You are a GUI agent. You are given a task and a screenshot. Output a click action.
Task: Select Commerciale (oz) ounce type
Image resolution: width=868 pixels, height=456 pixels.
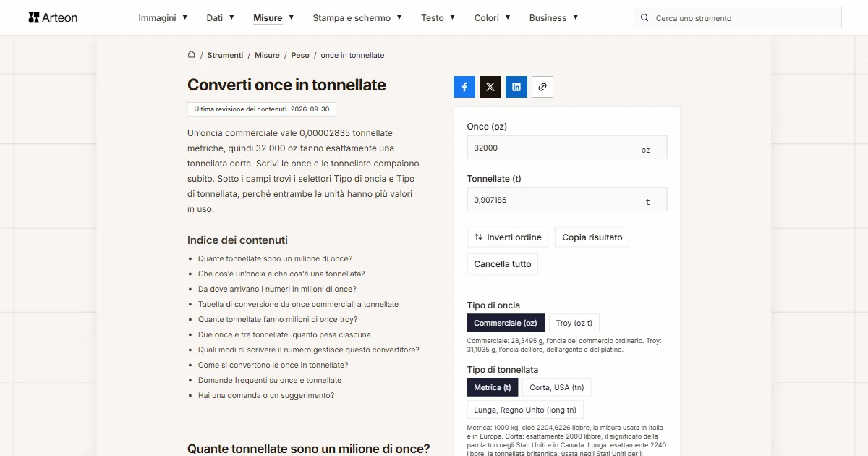point(506,323)
